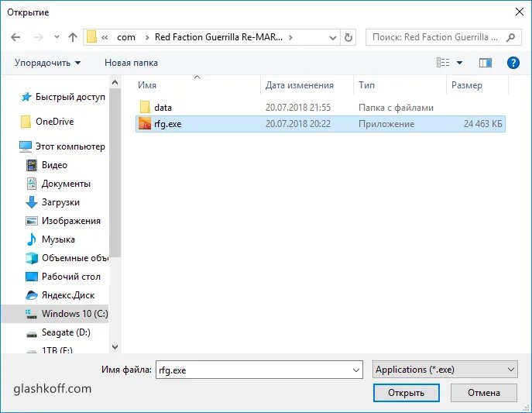This screenshot has width=532, height=413.
Task: Open view options dropdown arrow
Action: (459, 63)
